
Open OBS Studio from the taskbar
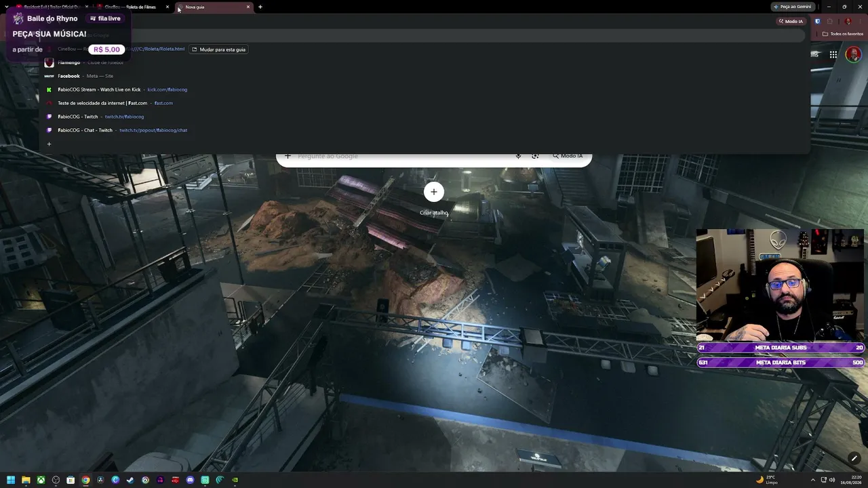pos(56,480)
